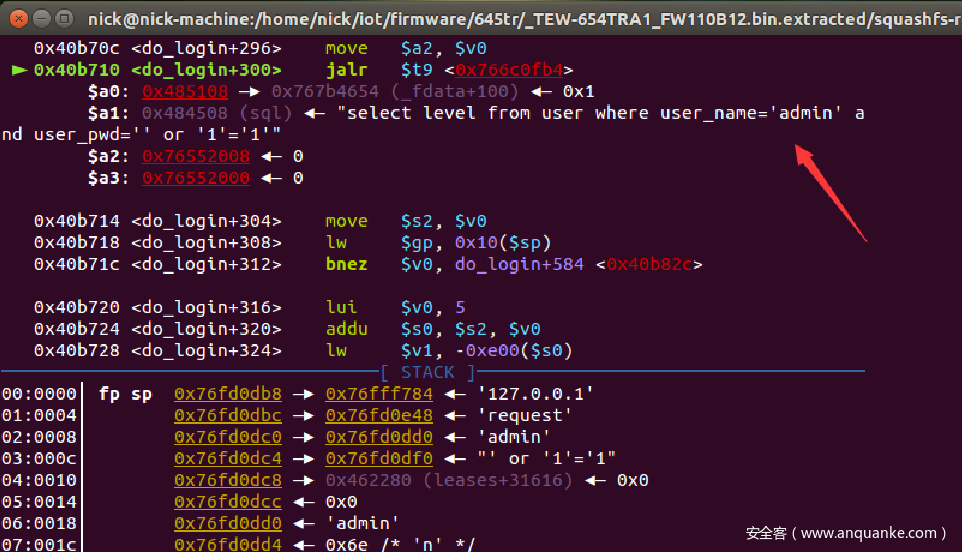Click the jalr instruction mnemonic
Screen dimensions: 962x552
pyautogui.click(x=347, y=70)
